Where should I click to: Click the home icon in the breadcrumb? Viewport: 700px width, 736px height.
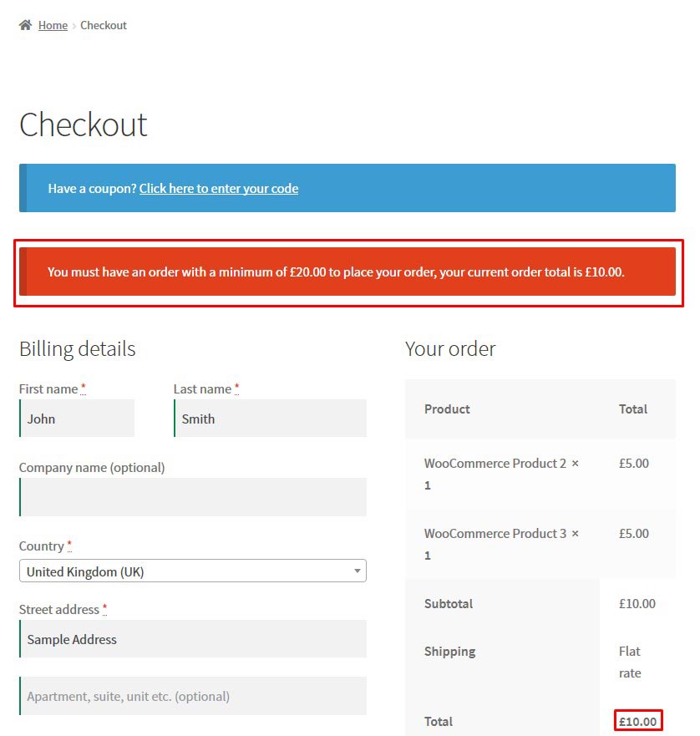click(24, 25)
